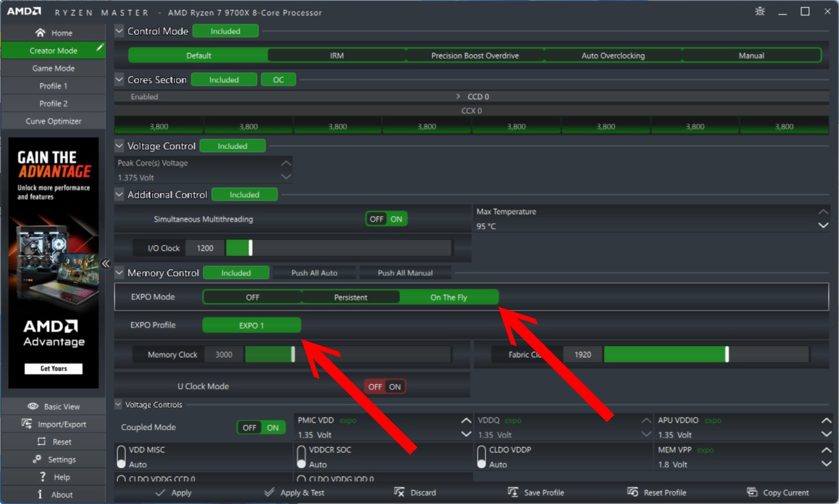The width and height of the screenshot is (839, 504).
Task: Open Profile 2 in sidebar
Action: tap(53, 103)
